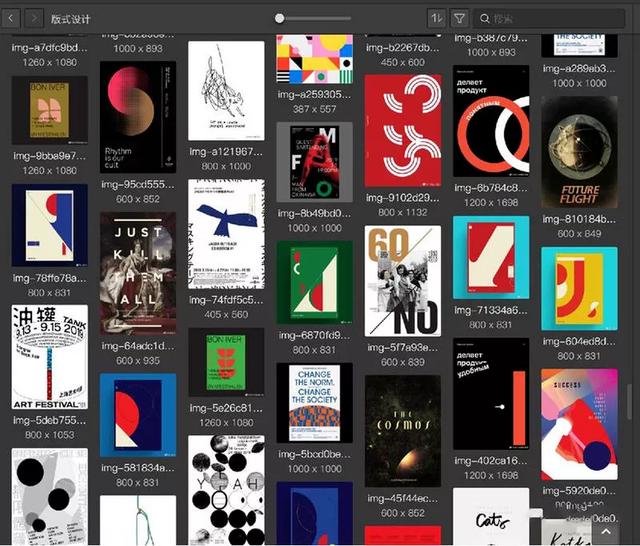Click file name img-810184b...
Image resolution: width=640 pixels, height=546 pixels.
click(579, 220)
